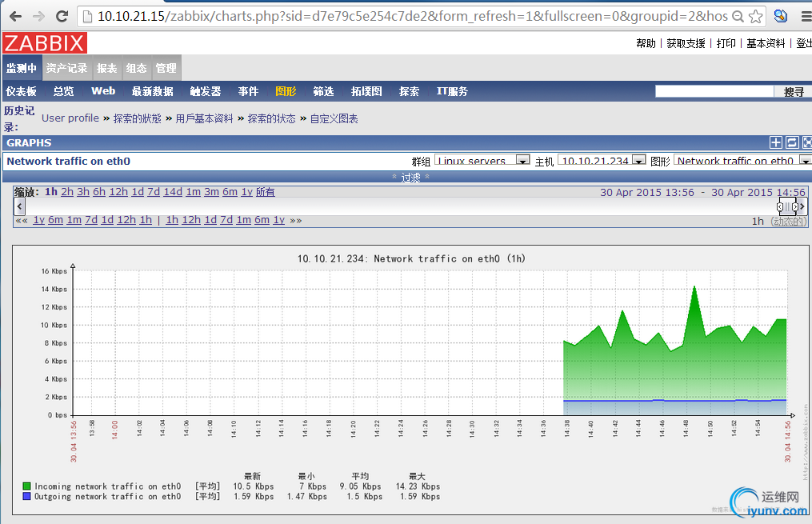This screenshot has width=812, height=524.
Task: Open 用戶基本資料 history link
Action: coord(205,118)
